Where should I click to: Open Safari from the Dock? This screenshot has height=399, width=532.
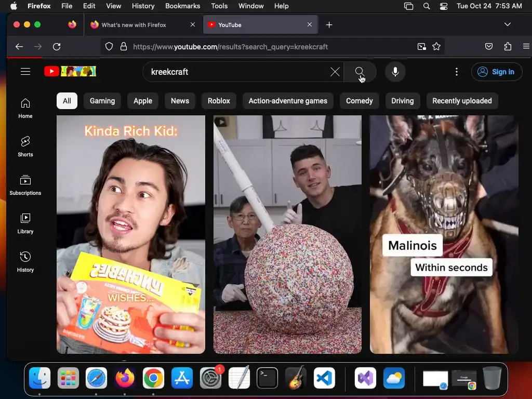click(x=96, y=378)
